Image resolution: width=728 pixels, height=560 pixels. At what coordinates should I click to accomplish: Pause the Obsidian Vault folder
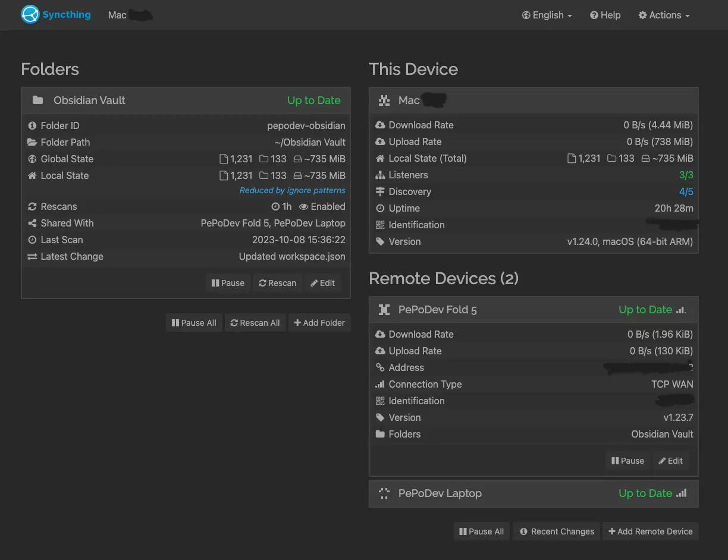(x=228, y=283)
